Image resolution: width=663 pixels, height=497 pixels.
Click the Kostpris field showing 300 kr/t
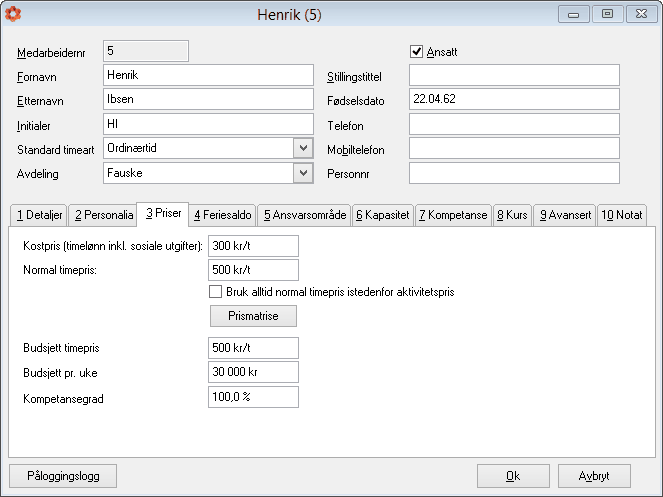pos(253,246)
